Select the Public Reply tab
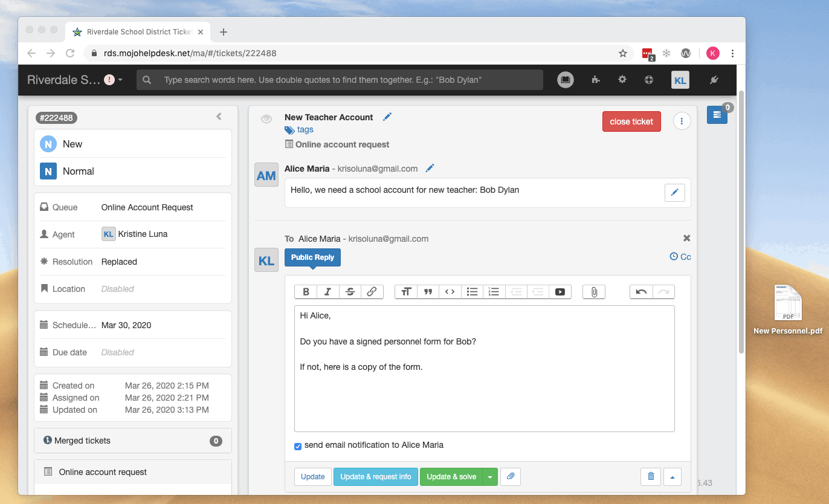The image size is (829, 504). click(x=312, y=257)
